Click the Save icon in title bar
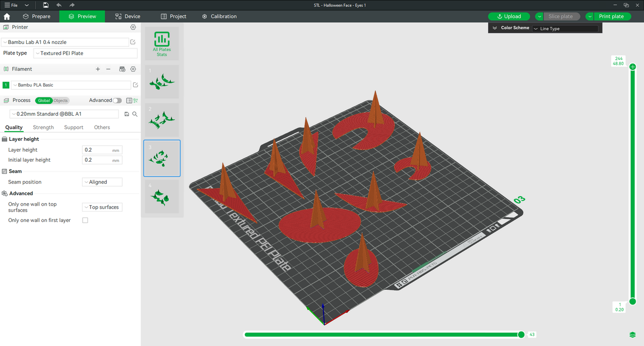644x346 pixels. [46, 5]
